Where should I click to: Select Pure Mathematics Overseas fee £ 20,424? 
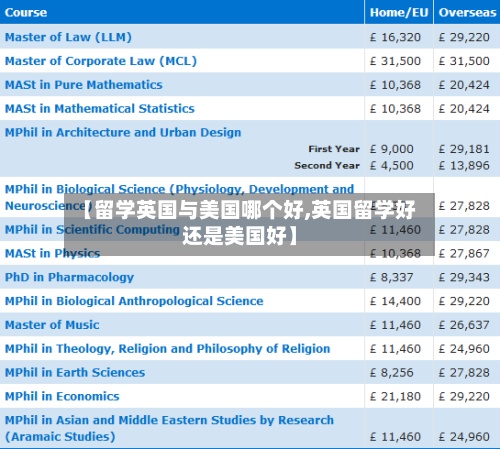(x=464, y=85)
